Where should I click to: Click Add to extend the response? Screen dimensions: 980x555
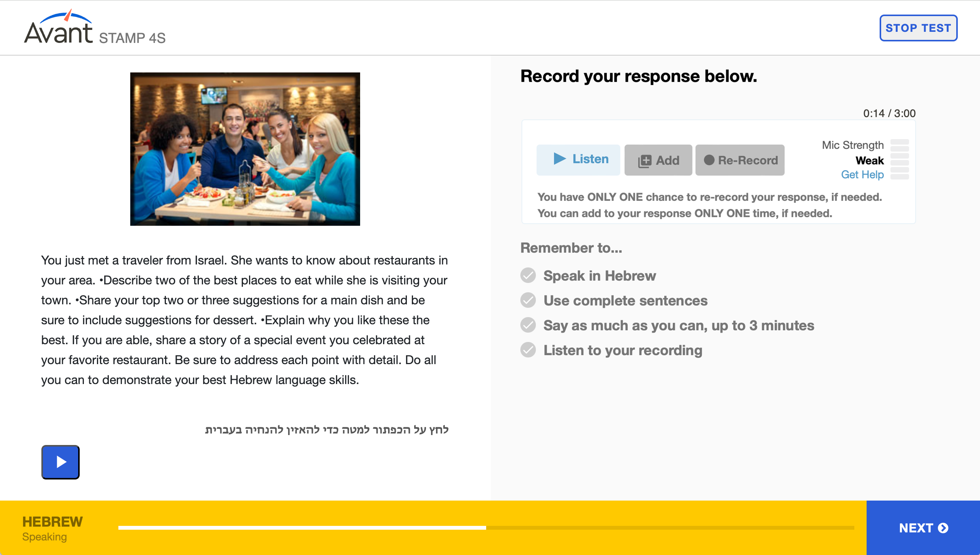tap(658, 160)
